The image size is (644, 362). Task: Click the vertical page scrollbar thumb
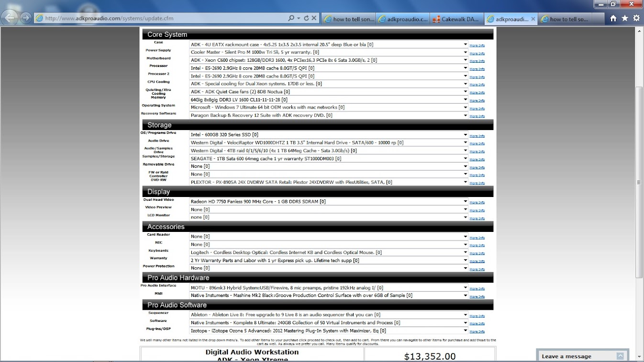[640, 182]
